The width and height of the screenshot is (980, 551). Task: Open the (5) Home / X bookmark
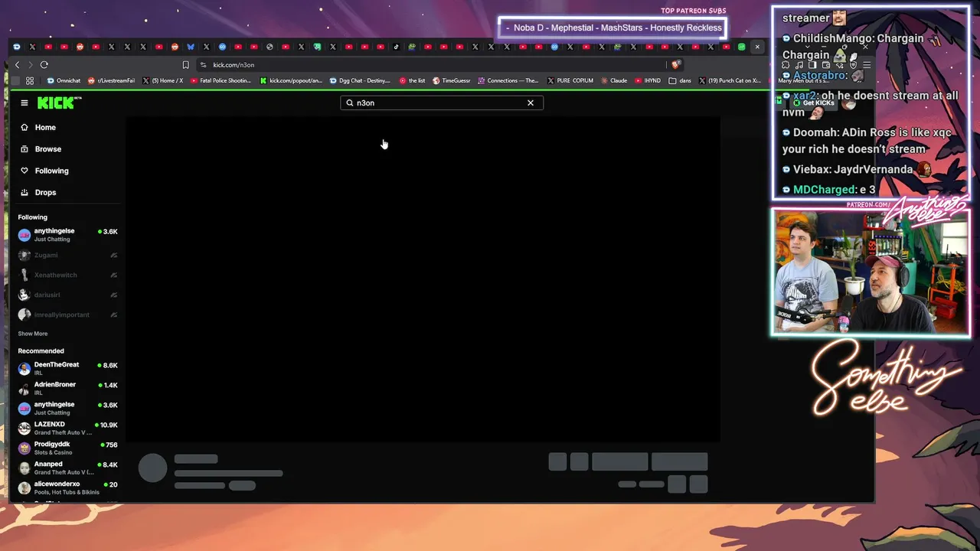point(162,80)
